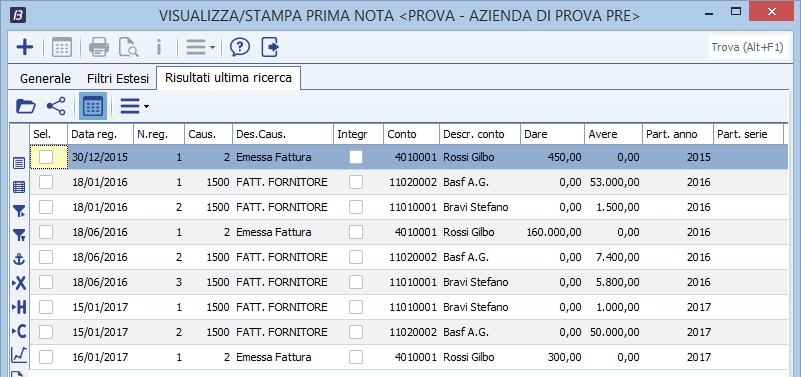Click the share icon in results toolbar
Viewport: 801px width, 377px height.
pos(56,106)
